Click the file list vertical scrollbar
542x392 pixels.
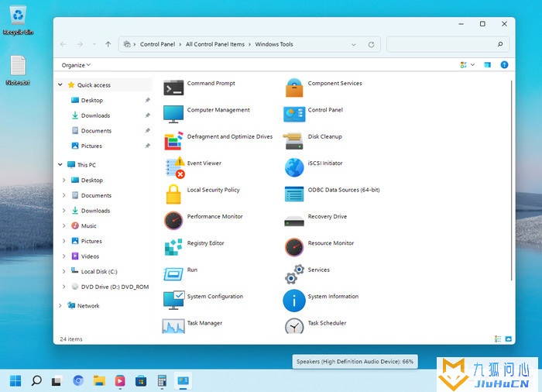[511, 181]
